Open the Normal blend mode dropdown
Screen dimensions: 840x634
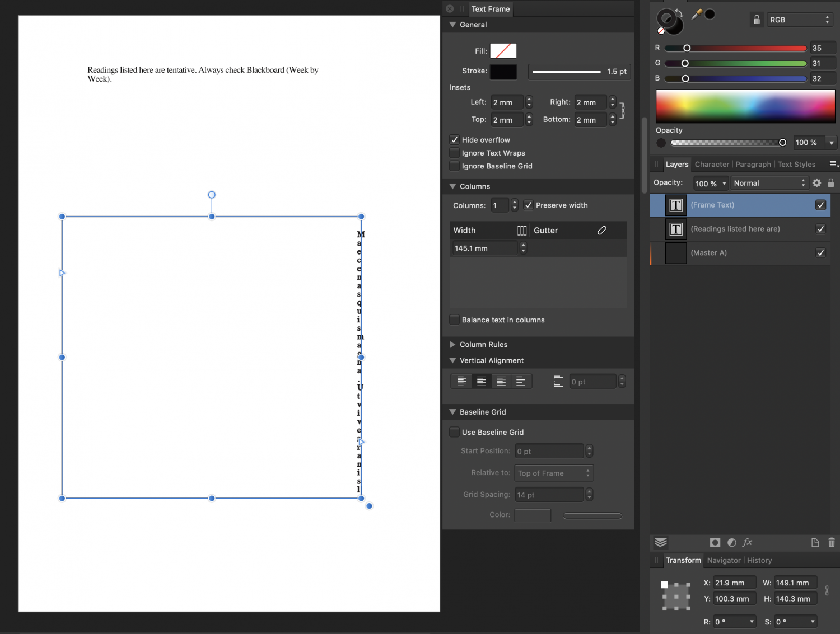(x=769, y=183)
